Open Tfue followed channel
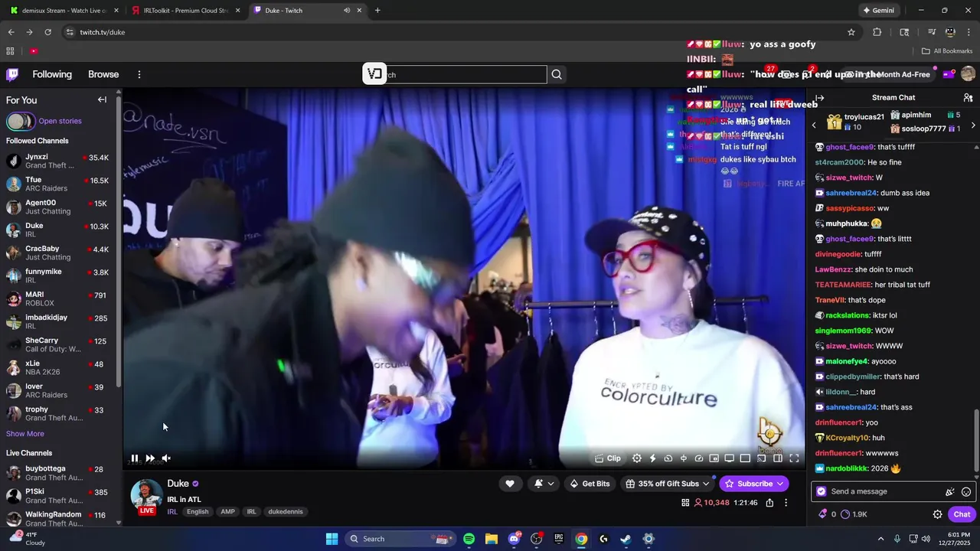The height and width of the screenshot is (551, 980). coord(60,184)
